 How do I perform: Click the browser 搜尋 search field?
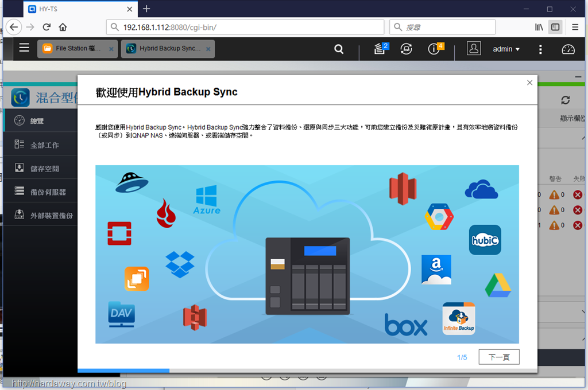[x=442, y=27]
